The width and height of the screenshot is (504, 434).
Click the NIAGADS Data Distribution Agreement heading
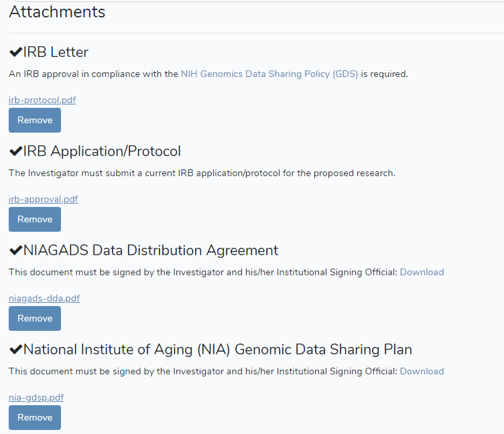pyautogui.click(x=151, y=250)
